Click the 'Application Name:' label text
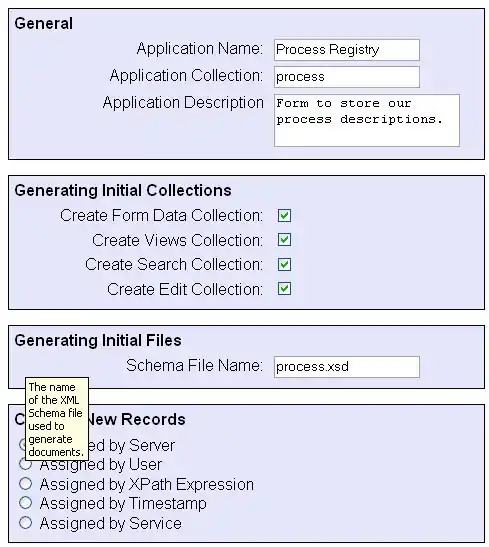This screenshot has height=547, width=489. (x=200, y=48)
